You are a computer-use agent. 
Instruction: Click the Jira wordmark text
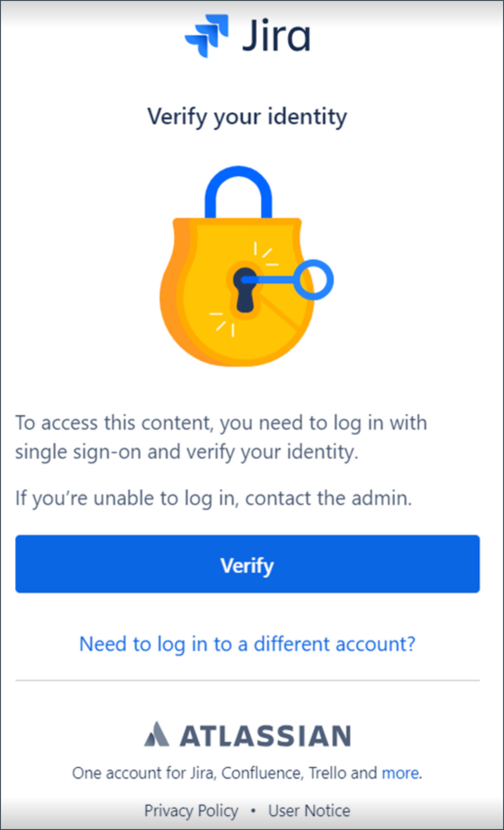coord(276,36)
